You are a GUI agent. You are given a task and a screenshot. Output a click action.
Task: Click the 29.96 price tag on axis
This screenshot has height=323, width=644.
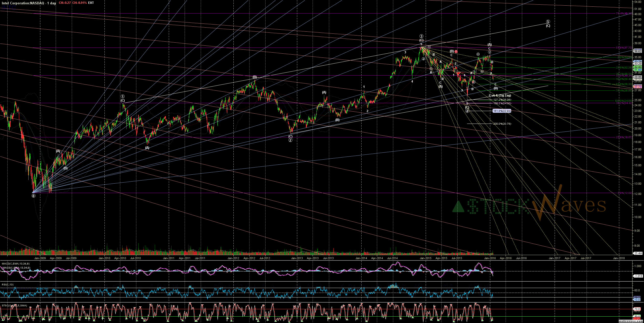[638, 77]
